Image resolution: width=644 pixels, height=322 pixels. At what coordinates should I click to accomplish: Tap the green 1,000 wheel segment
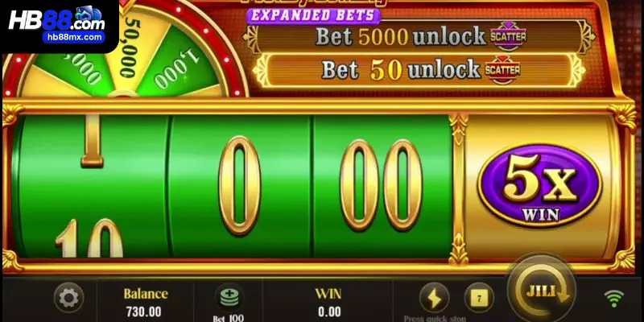click(x=180, y=66)
